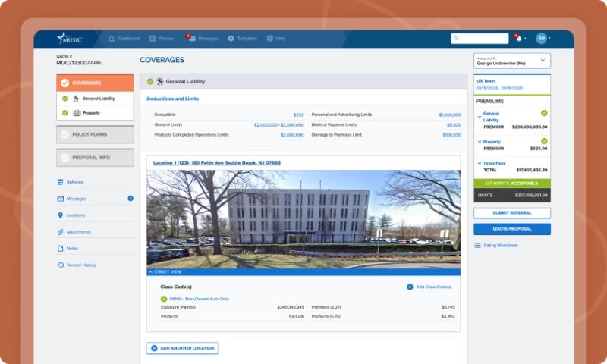Collapse the Street View bar

click(303, 272)
